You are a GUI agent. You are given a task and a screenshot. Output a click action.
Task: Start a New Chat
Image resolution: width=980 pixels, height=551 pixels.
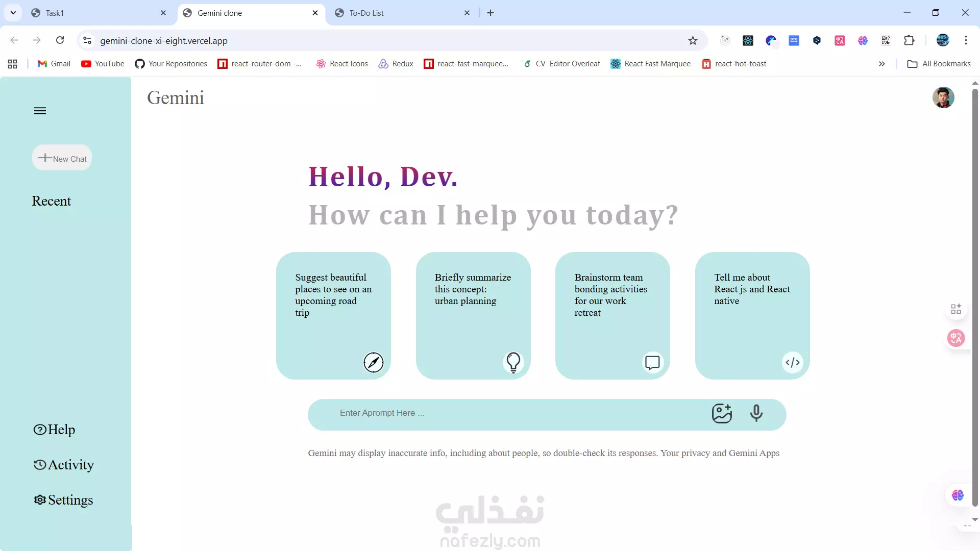(x=62, y=158)
